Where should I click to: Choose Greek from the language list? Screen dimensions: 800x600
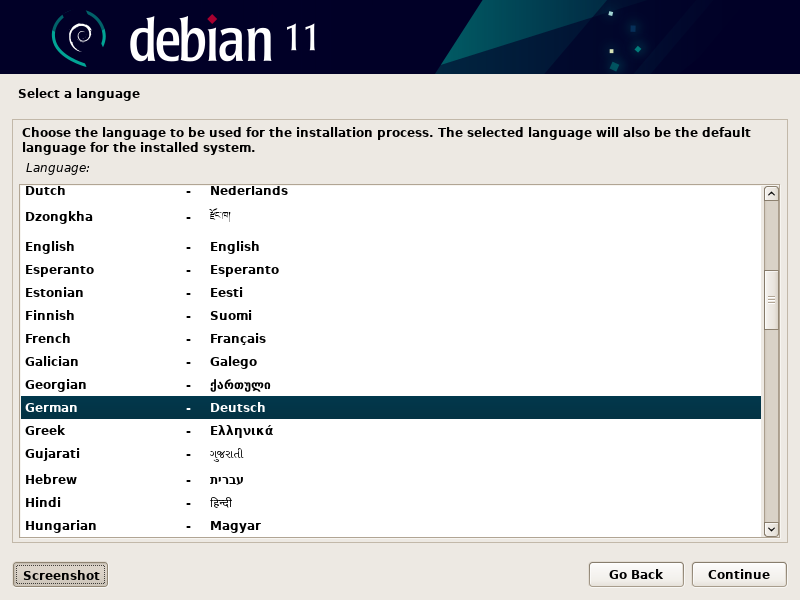click(391, 430)
